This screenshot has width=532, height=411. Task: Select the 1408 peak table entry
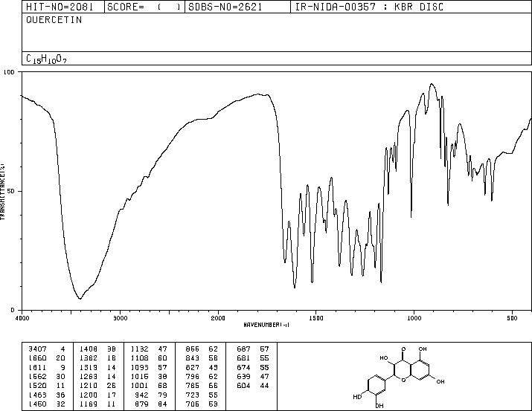click(97, 349)
